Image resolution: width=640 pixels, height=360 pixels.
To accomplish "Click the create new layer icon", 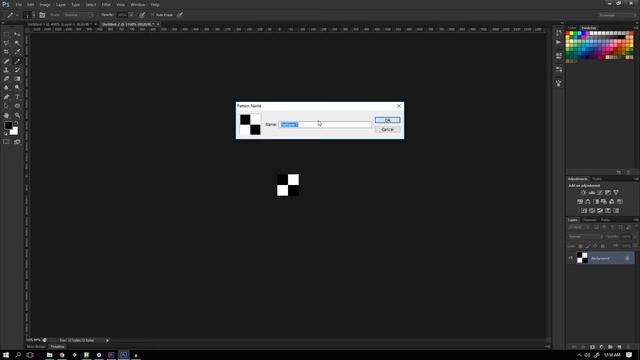I will pos(619,347).
